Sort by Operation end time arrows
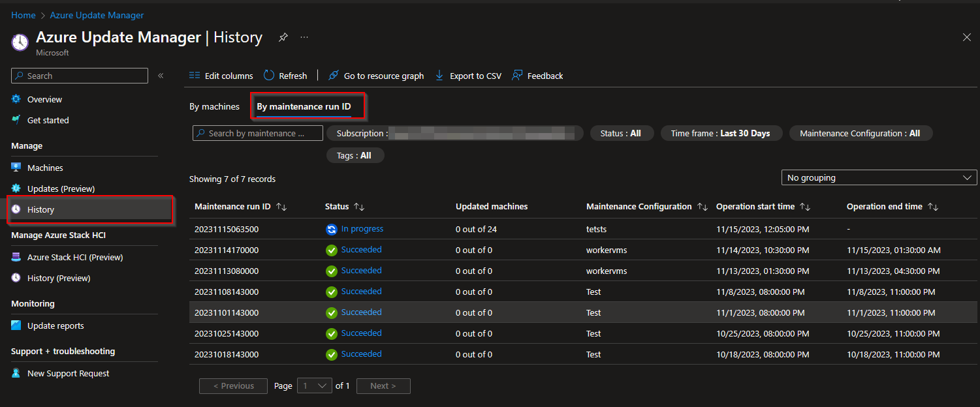 click(933, 207)
